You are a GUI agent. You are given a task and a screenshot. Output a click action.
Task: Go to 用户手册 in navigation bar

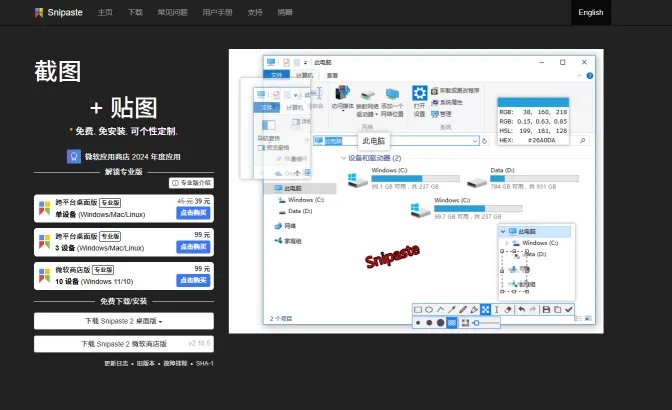(216, 12)
